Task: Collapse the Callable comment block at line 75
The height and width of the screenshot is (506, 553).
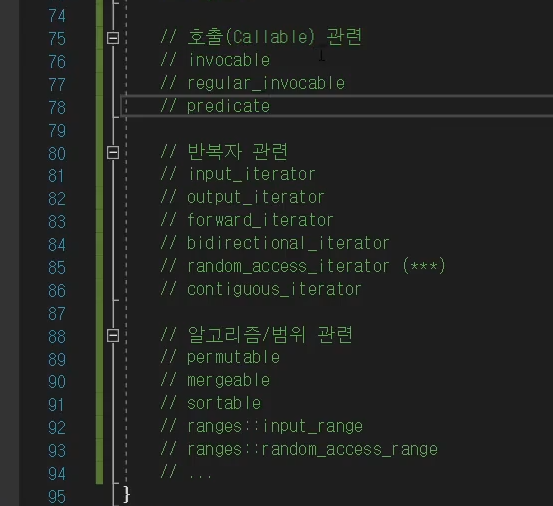Action: coord(113,38)
